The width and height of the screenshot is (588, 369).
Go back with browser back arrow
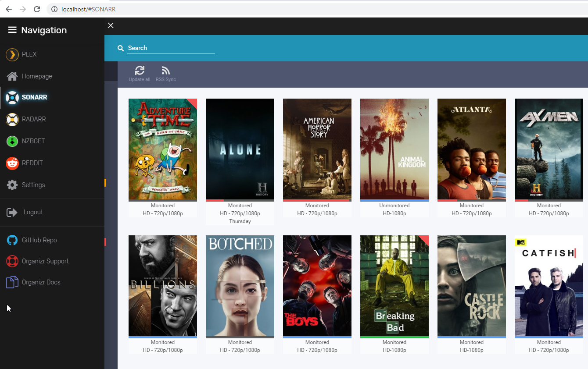click(9, 9)
